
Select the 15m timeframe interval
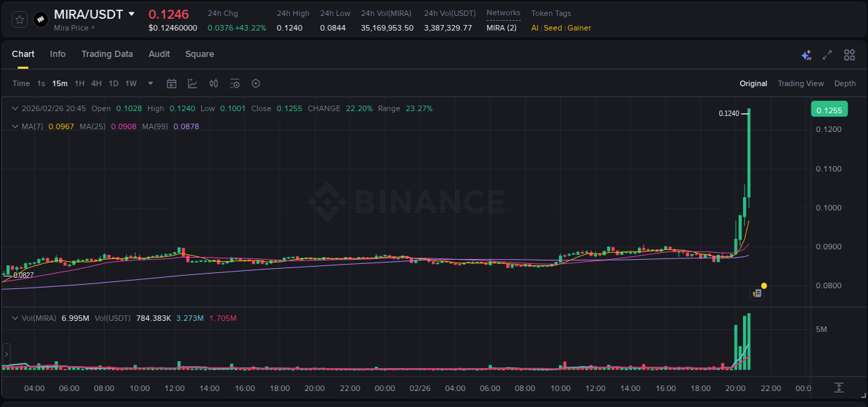[60, 83]
